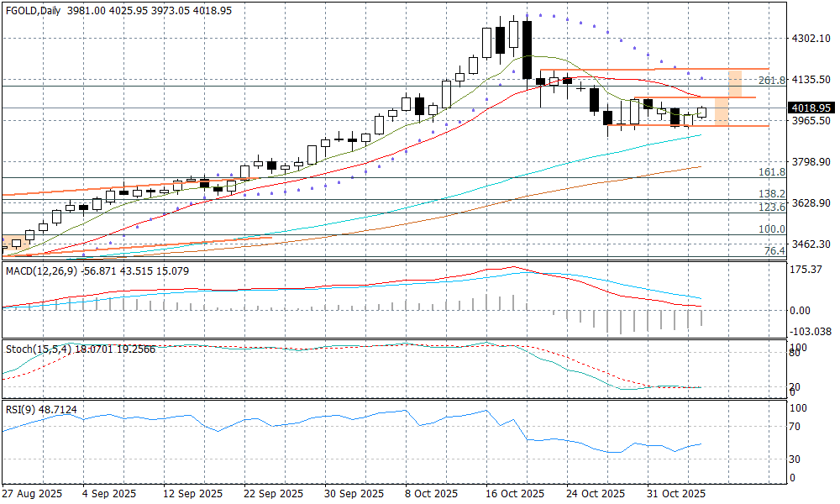Select the 3798.90 price axis label

pyautogui.click(x=811, y=162)
